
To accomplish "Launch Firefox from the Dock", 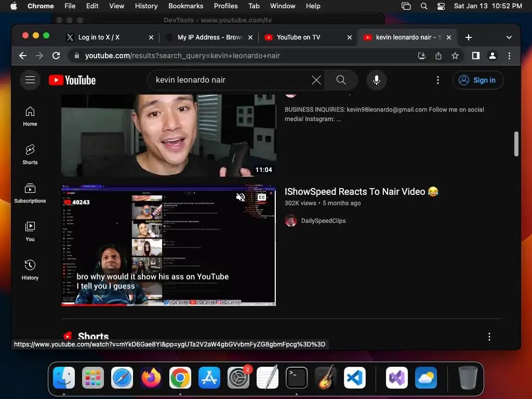I will coord(151,378).
